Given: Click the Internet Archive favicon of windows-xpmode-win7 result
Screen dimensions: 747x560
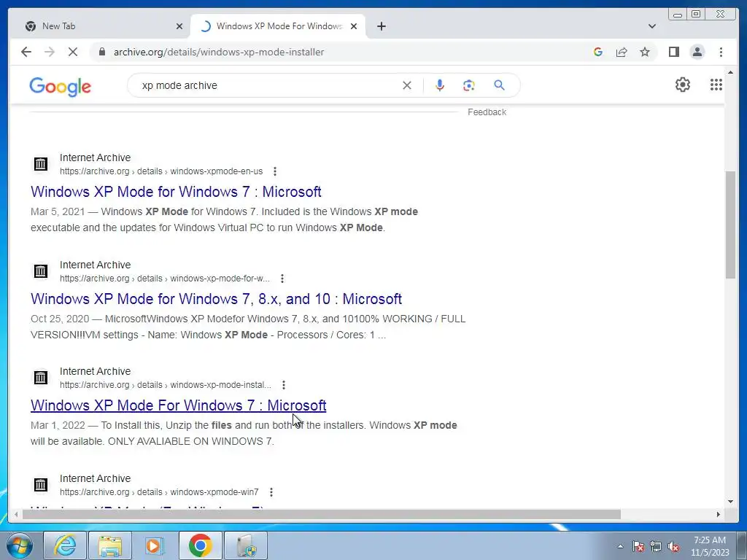Looking at the screenshot, I should click(x=41, y=485).
